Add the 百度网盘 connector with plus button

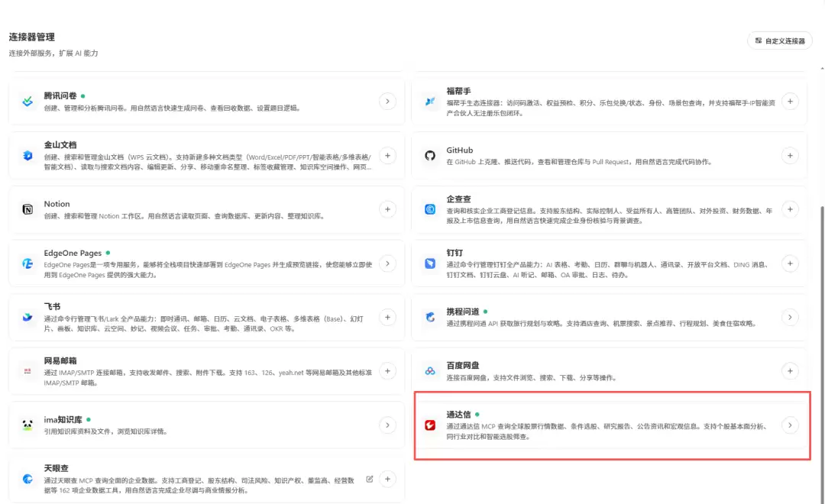790,371
